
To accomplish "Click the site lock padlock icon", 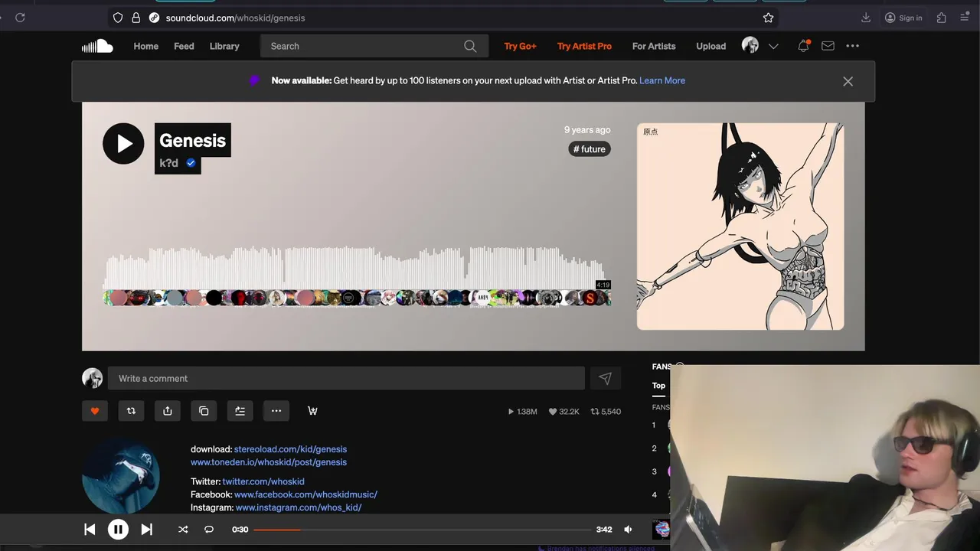I will (x=136, y=18).
